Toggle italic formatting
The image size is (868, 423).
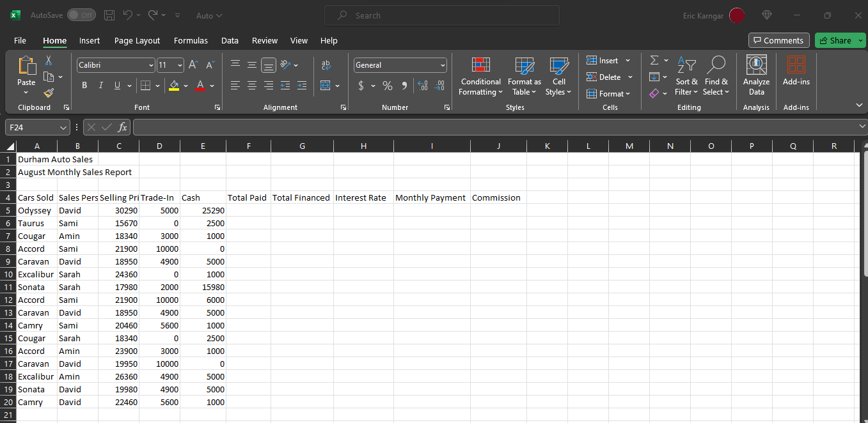tap(101, 85)
